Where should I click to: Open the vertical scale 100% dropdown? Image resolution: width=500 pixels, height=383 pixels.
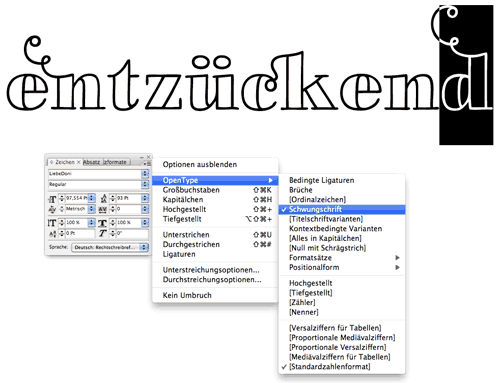pyautogui.click(x=92, y=222)
